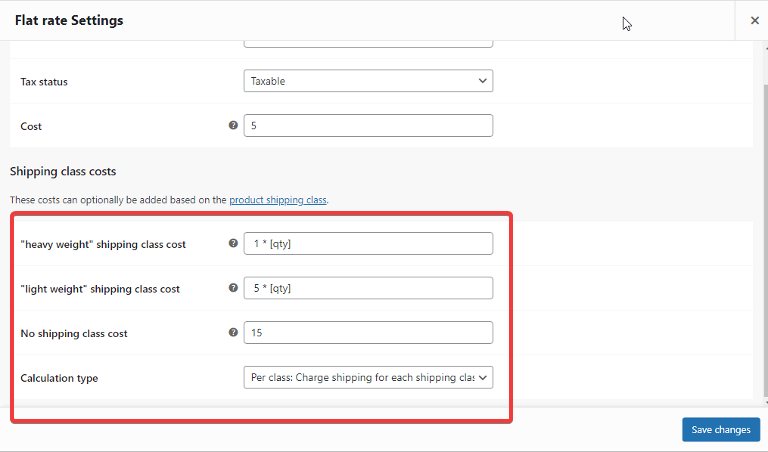Focus the light weight shipping class cost field
The width and height of the screenshot is (768, 452).
368,288
